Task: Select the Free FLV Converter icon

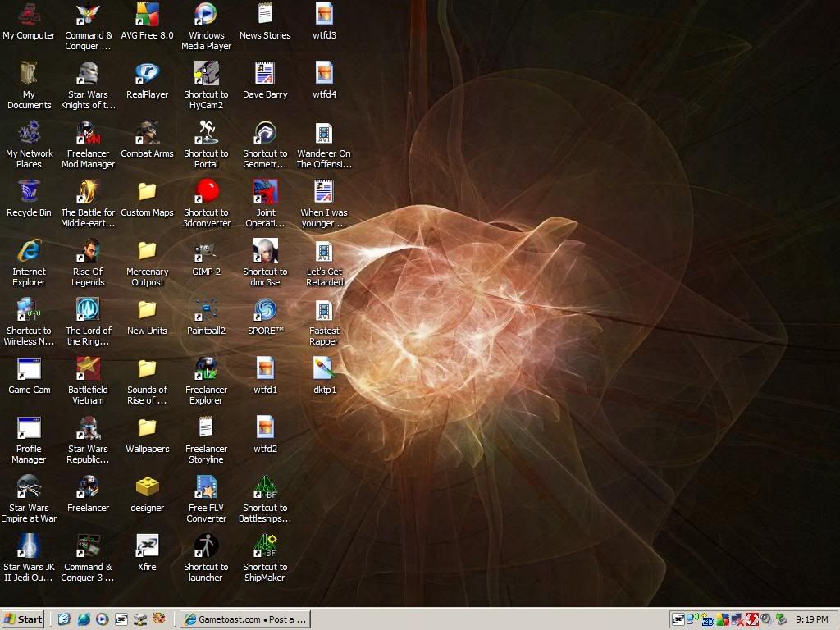Action: click(x=206, y=486)
